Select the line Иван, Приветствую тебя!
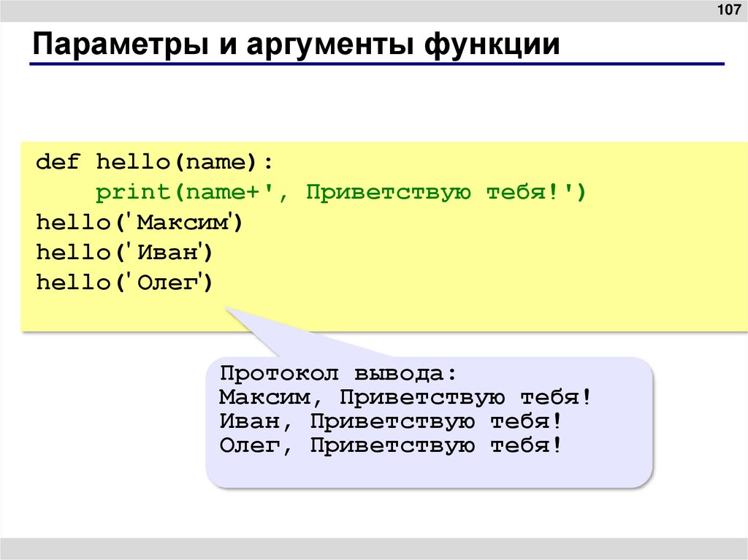 pyautogui.click(x=389, y=420)
